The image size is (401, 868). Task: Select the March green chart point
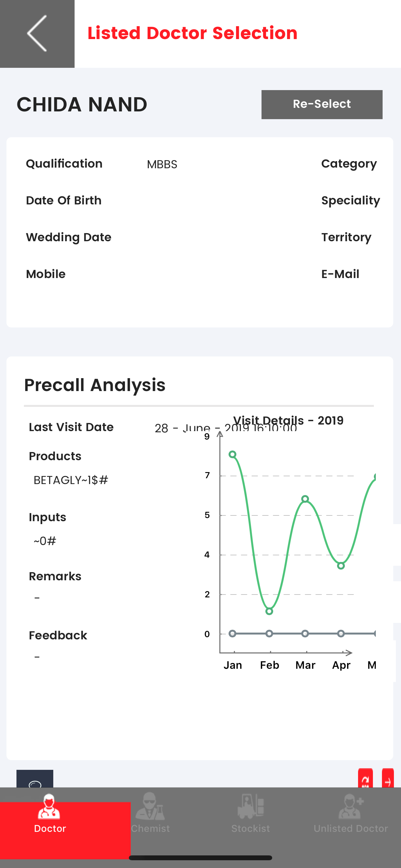[305, 499]
